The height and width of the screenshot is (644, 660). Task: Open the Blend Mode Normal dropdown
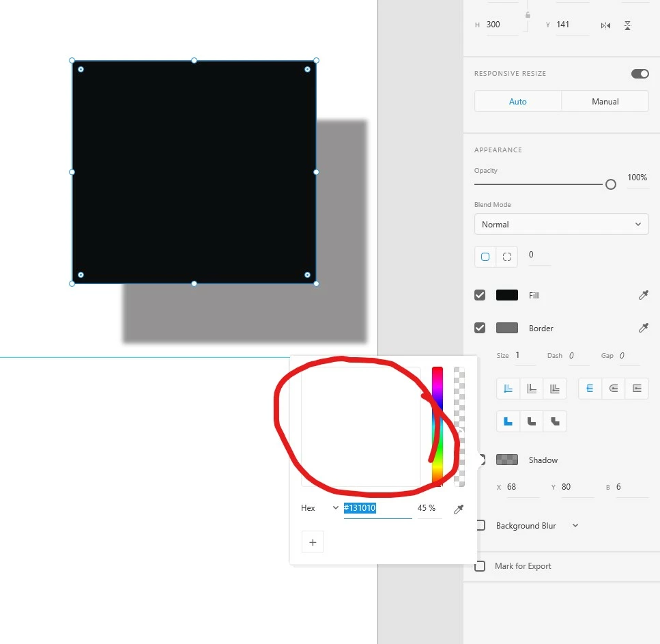click(561, 224)
